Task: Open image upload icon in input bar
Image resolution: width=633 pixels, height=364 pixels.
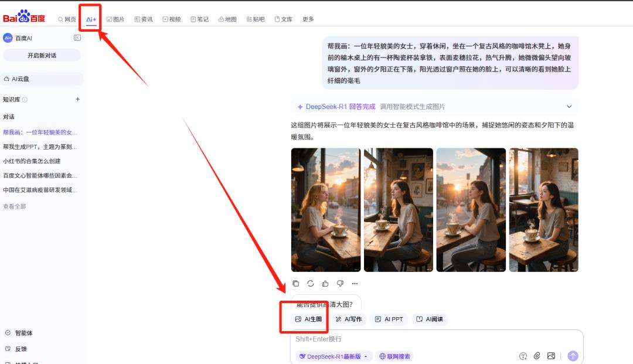Action: (x=552, y=356)
